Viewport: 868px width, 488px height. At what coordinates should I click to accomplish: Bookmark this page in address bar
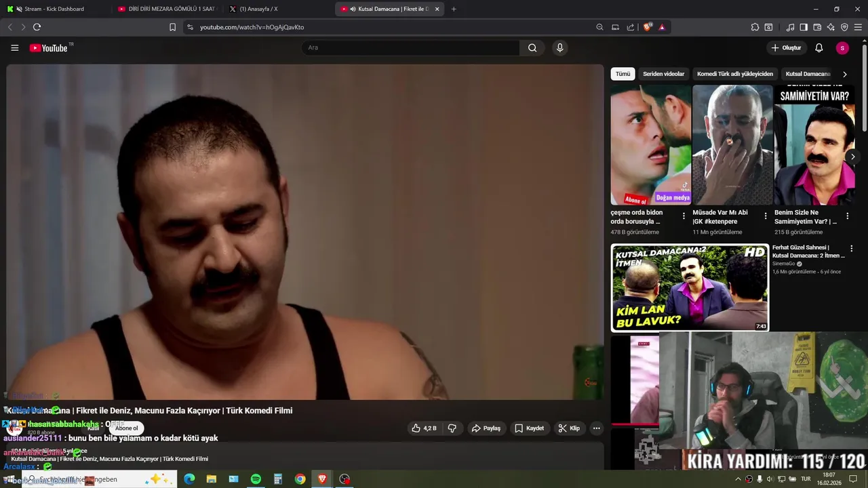coord(172,27)
